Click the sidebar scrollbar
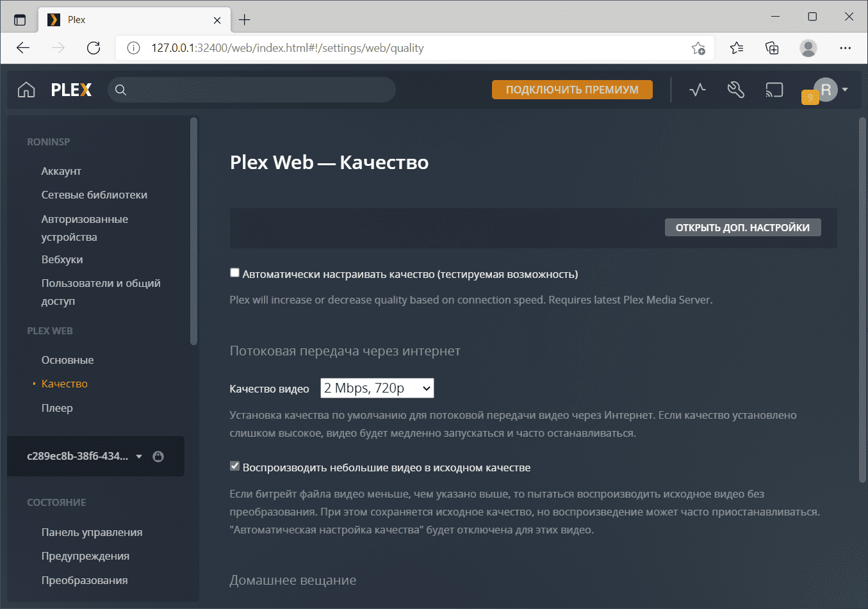The width and height of the screenshot is (868, 609). pos(193,231)
